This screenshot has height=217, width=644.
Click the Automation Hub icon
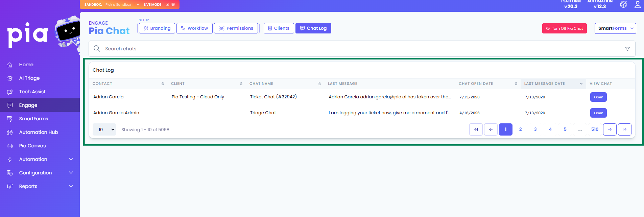pos(10,132)
